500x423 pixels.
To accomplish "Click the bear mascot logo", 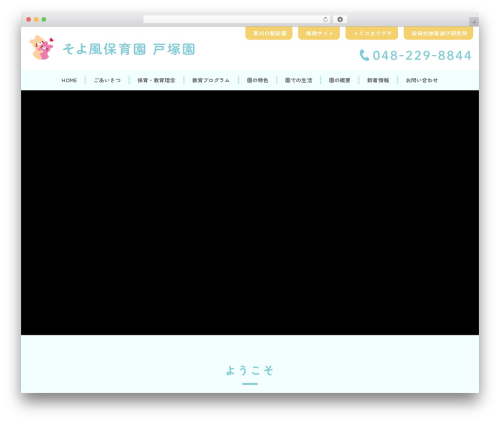I will (41, 48).
